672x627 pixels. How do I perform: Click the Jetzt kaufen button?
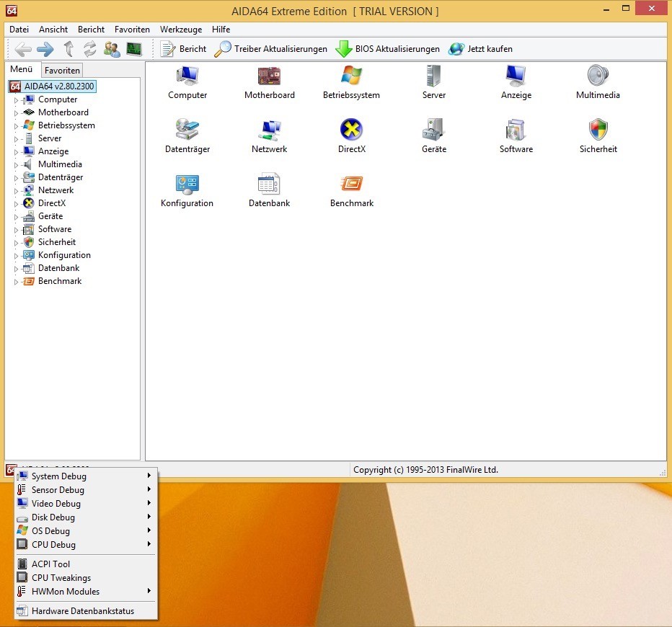click(481, 49)
